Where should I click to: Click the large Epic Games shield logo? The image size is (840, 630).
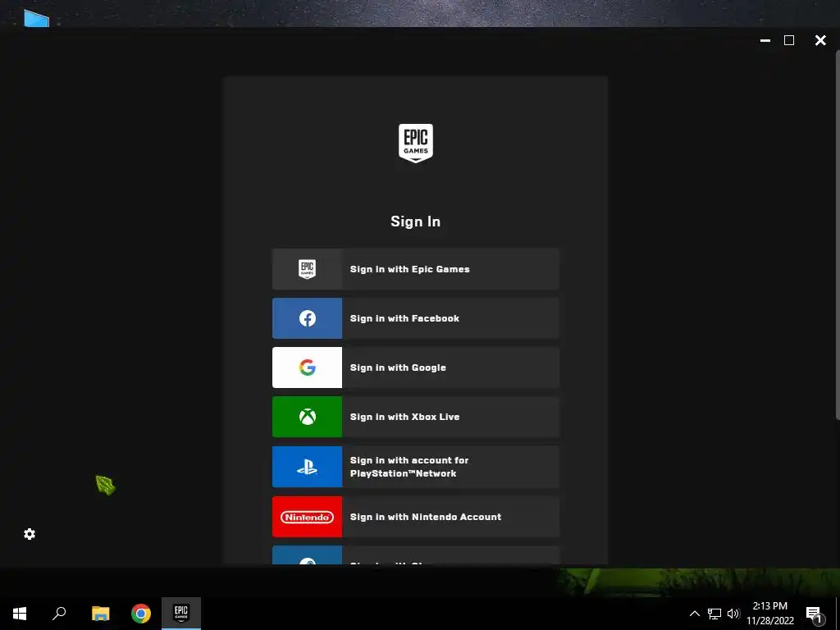pyautogui.click(x=416, y=143)
